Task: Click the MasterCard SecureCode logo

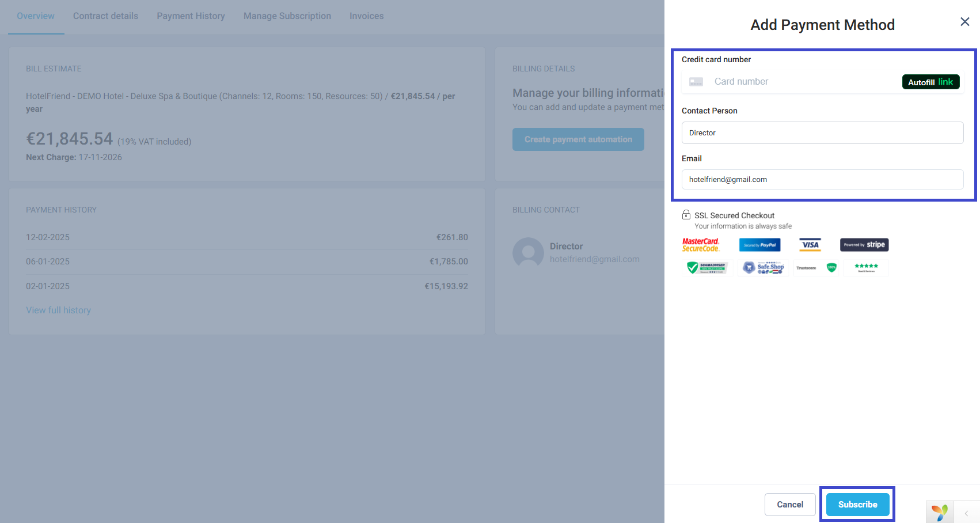Action: coord(701,245)
